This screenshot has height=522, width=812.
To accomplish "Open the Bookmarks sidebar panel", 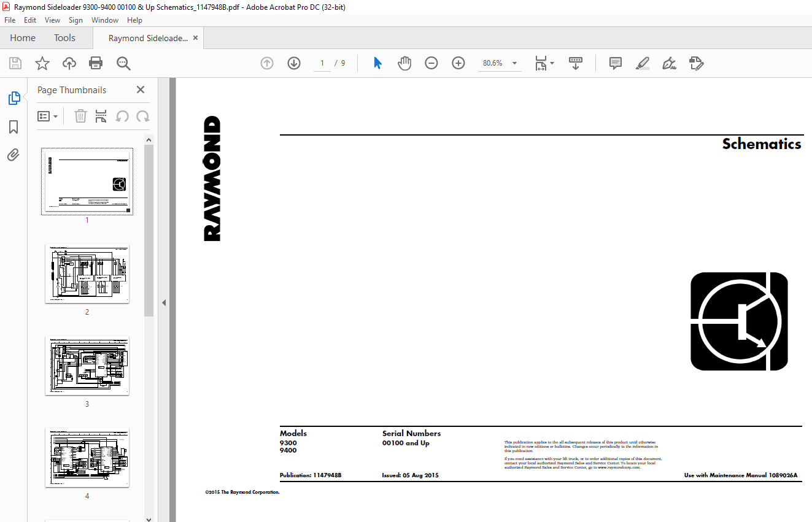I will (x=14, y=127).
